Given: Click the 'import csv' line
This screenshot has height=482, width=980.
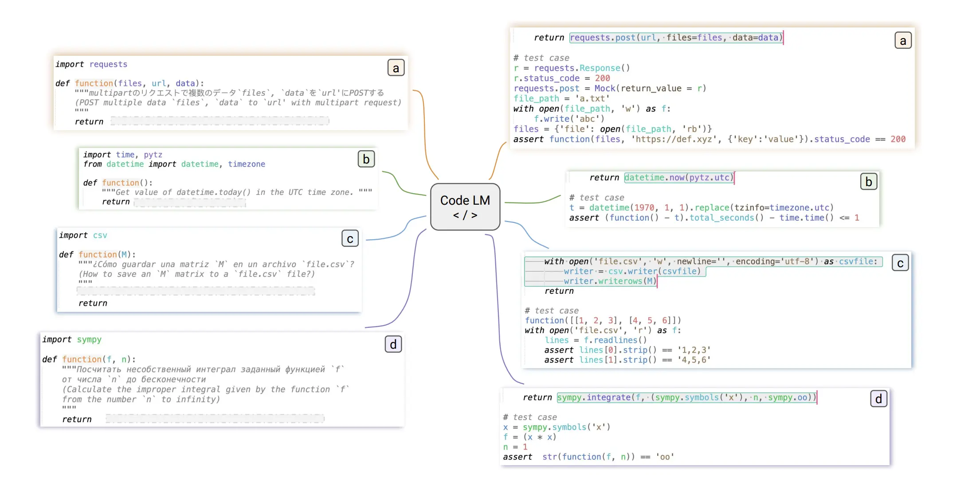Looking at the screenshot, I should (x=83, y=235).
